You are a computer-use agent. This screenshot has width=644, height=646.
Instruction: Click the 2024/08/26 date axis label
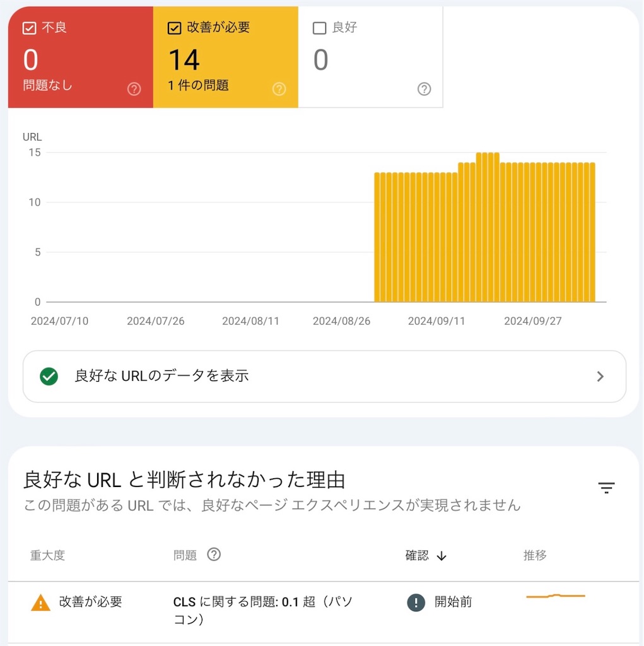(341, 321)
